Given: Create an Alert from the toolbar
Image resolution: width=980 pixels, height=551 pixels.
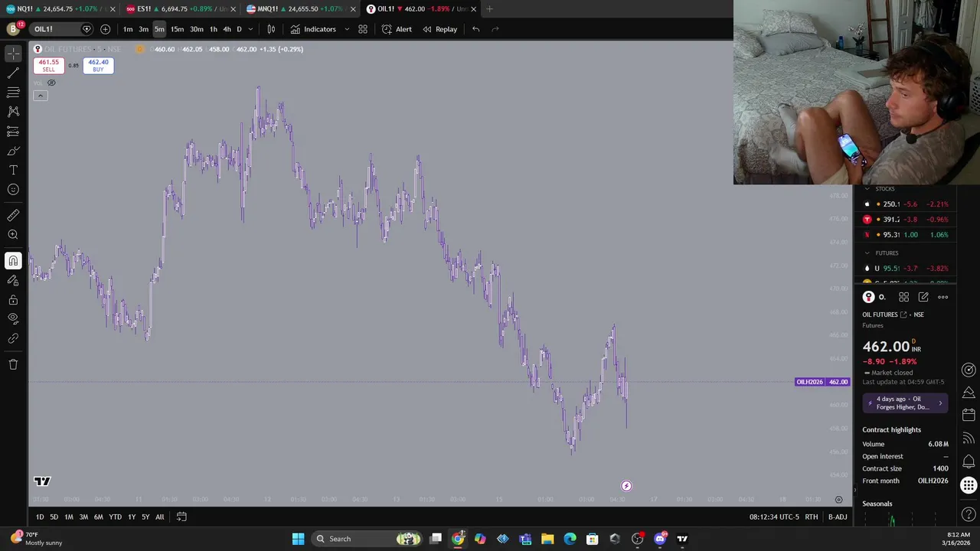Looking at the screenshot, I should 397,29.
